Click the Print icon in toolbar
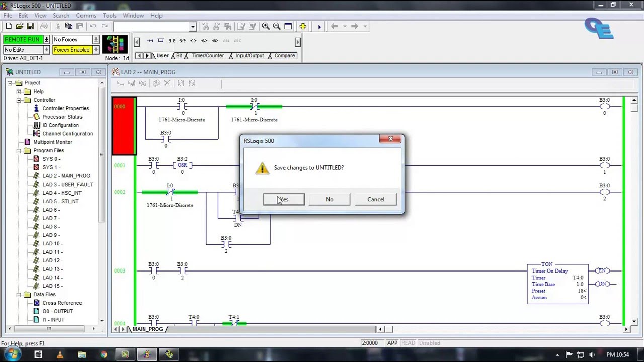Viewport: 644px width, 362px height. click(x=44, y=26)
